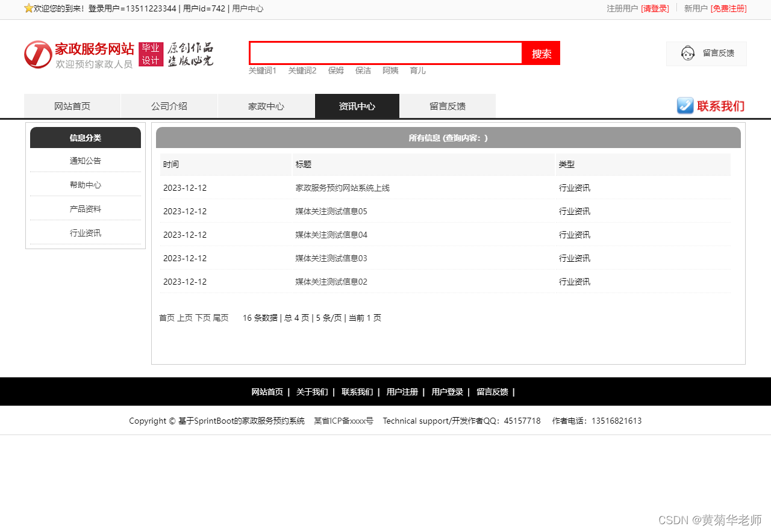Open article 家政服务预约网站系统上线
Image resolution: width=771 pixels, height=532 pixels.
[x=342, y=188]
